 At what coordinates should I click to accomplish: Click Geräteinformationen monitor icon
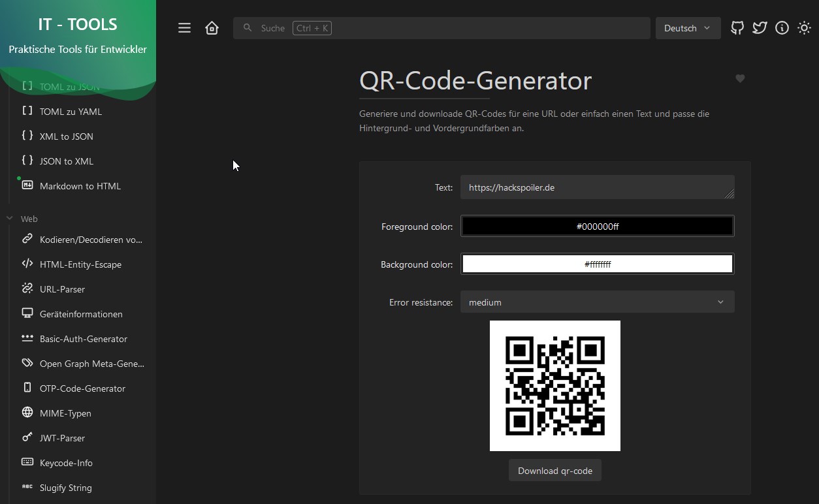tap(27, 313)
